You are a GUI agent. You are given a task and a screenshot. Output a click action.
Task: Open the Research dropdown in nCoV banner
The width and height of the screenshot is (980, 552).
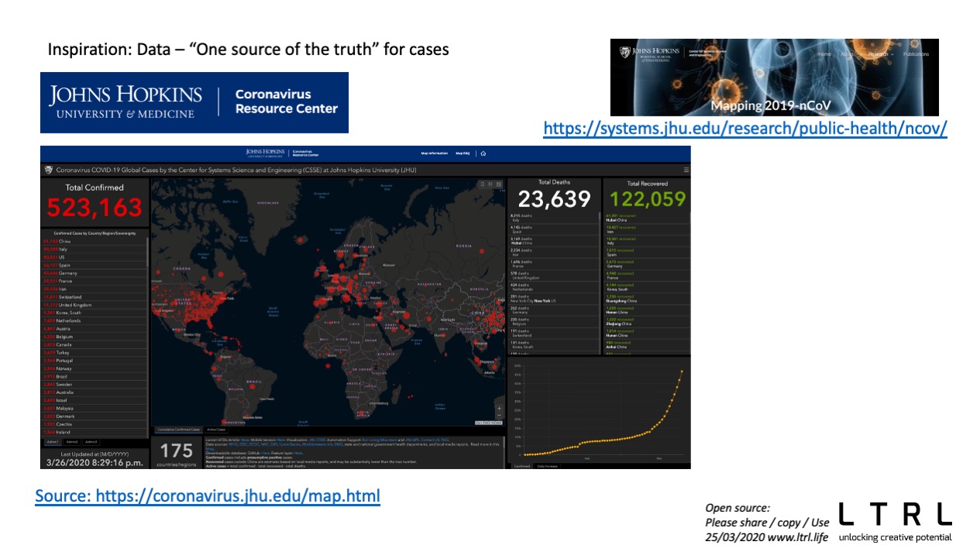[x=880, y=54]
